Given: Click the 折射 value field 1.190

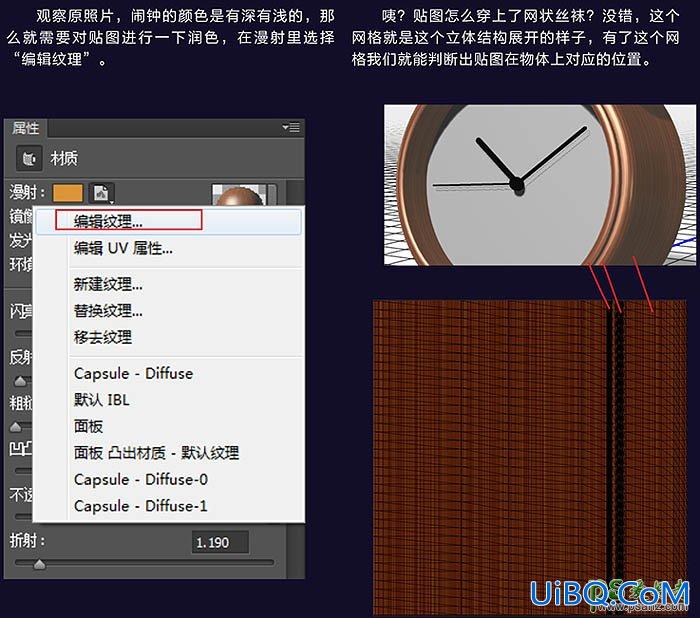Looking at the screenshot, I should click(220, 543).
